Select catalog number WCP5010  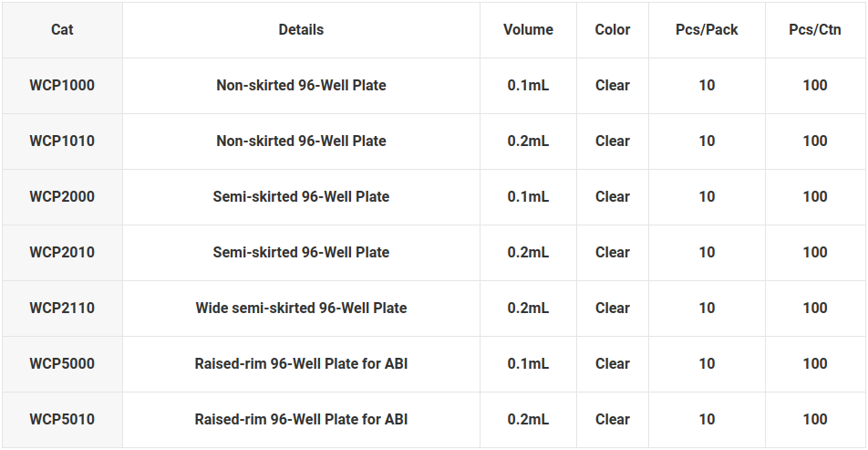pos(62,420)
